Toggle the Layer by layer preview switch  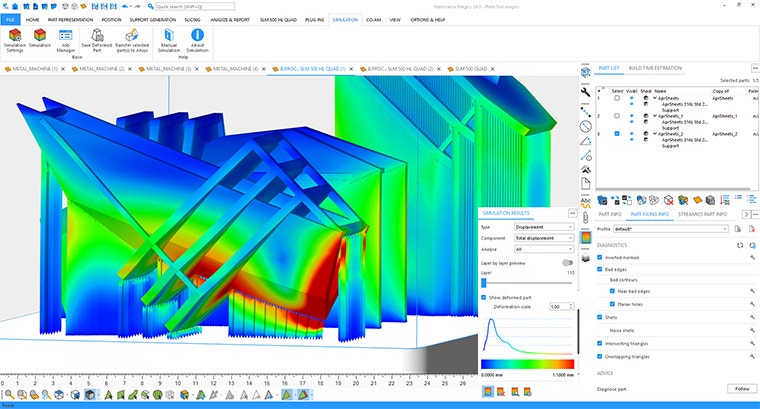coord(567,263)
